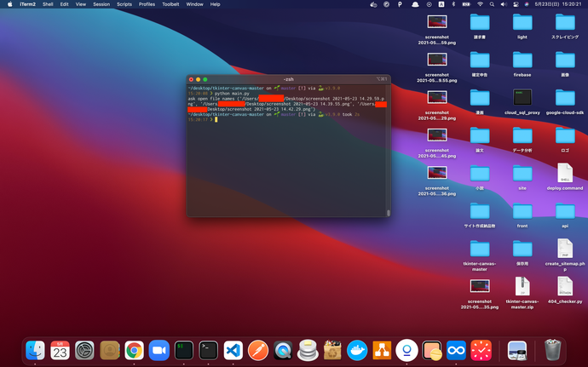
Task: Open the Profiles menu
Action: (147, 4)
